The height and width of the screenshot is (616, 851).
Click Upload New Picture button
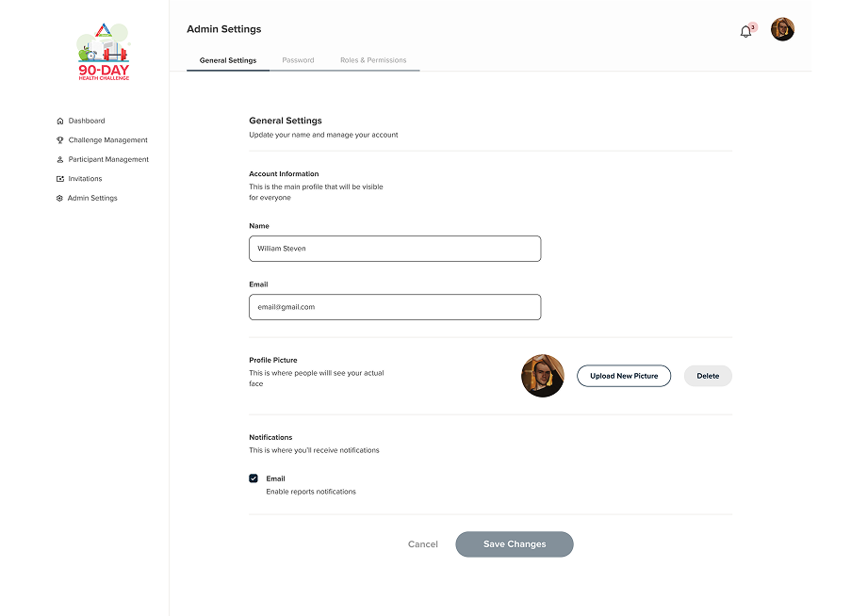pos(624,376)
